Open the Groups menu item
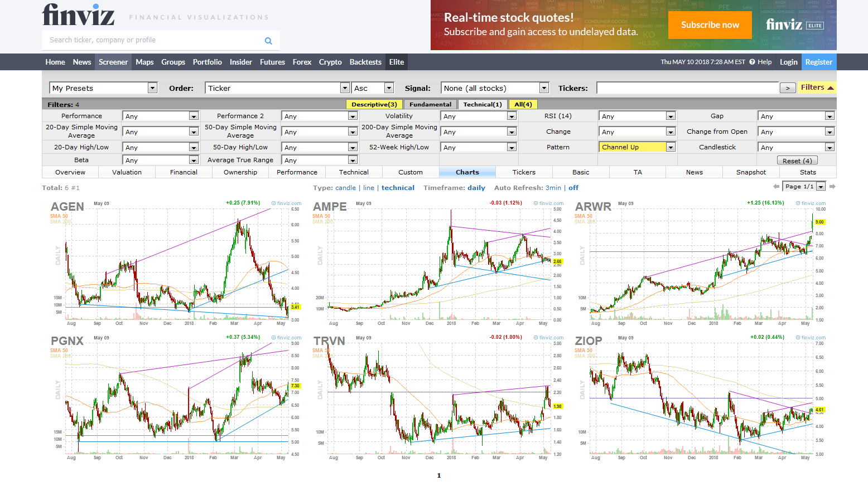868x491 pixels. tap(173, 62)
